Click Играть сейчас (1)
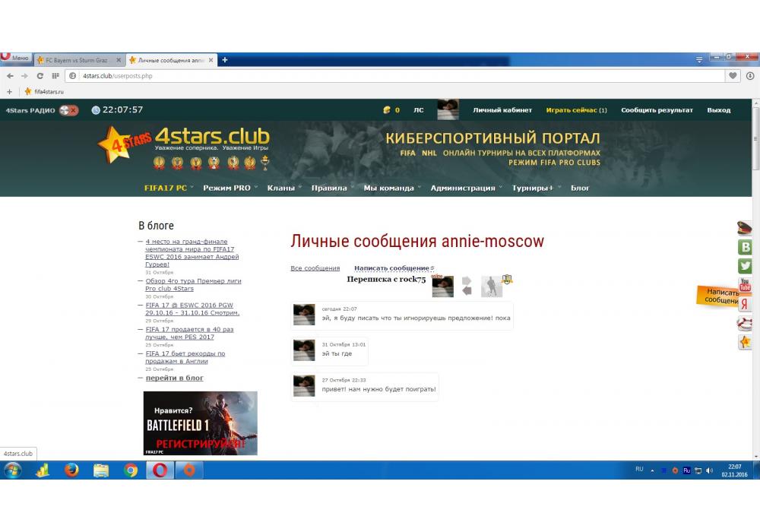Image resolution: width=760 pixels, height=532 pixels. tap(576, 110)
